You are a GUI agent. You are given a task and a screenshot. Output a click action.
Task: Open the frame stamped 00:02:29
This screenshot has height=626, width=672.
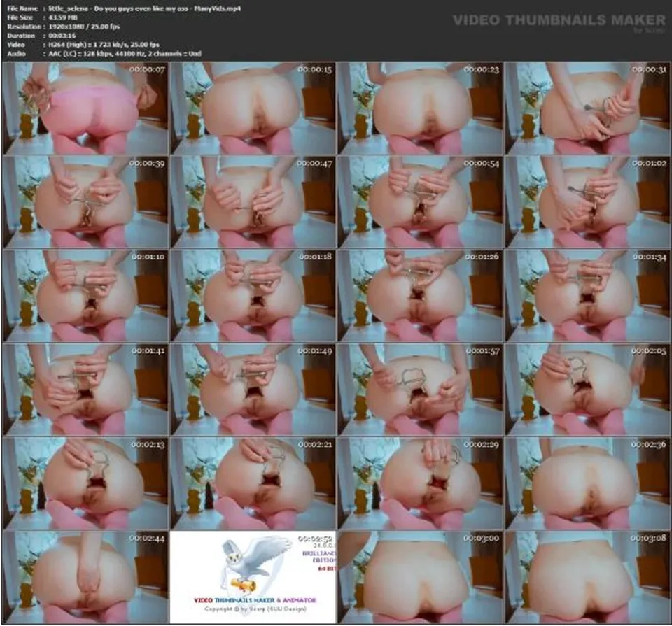(421, 483)
